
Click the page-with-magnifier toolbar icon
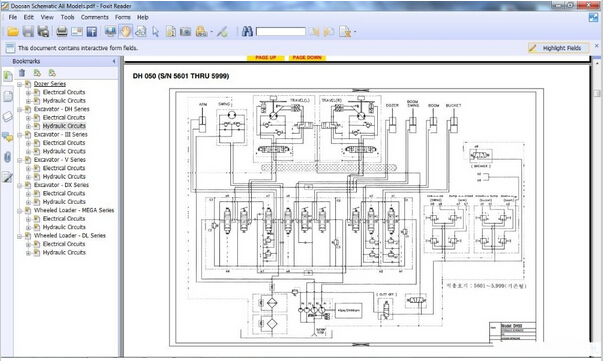[140, 32]
